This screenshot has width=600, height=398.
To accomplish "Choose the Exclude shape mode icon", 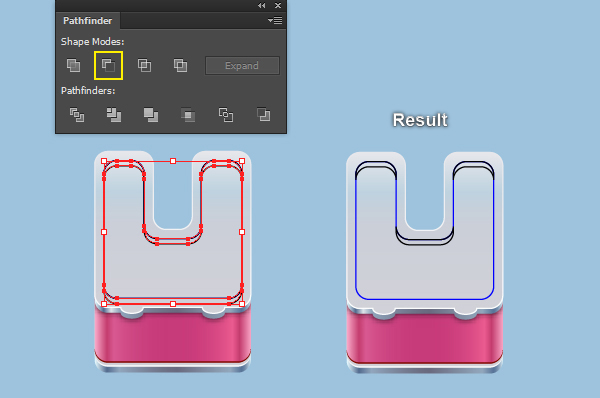I will (180, 65).
